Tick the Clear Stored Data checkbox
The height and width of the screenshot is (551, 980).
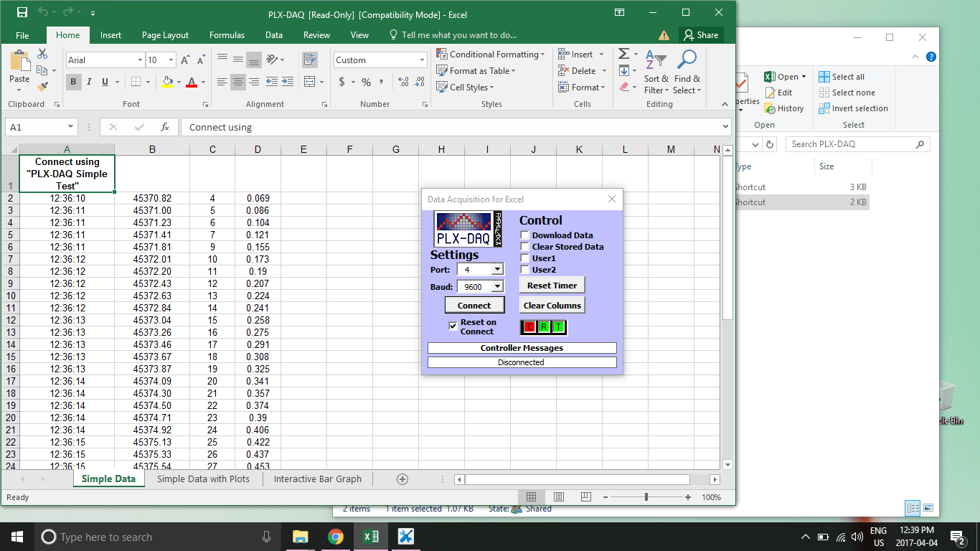(525, 247)
